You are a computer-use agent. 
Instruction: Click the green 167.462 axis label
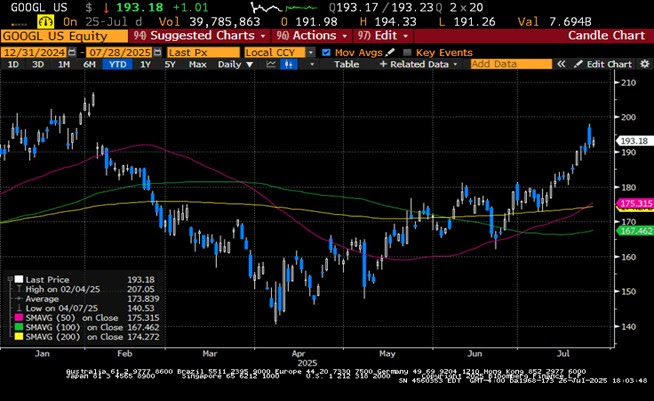tap(635, 231)
